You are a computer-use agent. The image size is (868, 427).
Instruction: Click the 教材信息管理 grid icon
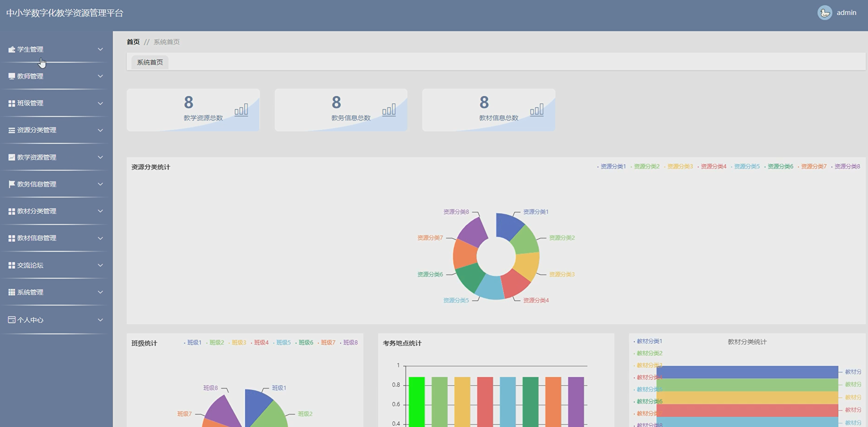[x=11, y=238]
